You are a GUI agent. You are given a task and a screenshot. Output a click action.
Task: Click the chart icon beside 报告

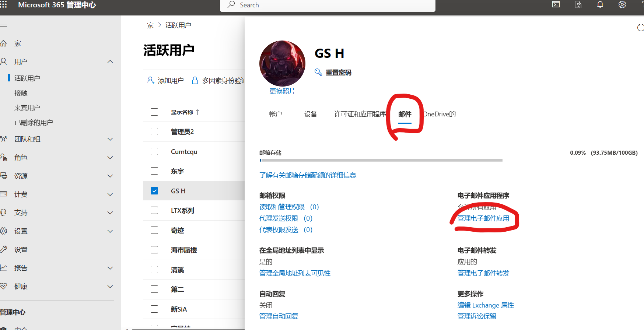4,268
